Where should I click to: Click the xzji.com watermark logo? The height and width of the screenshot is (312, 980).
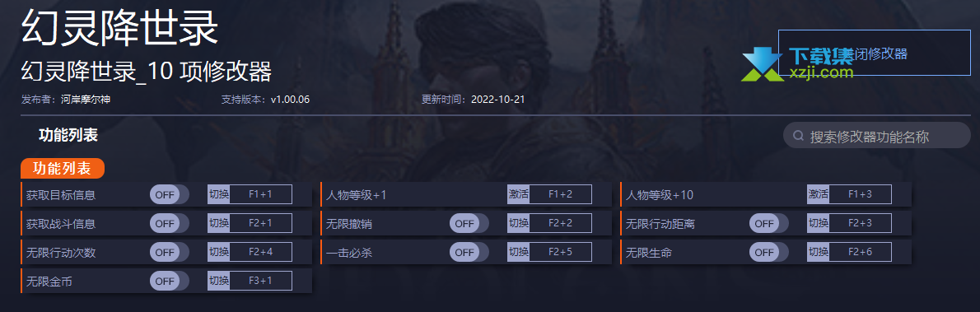click(x=797, y=63)
